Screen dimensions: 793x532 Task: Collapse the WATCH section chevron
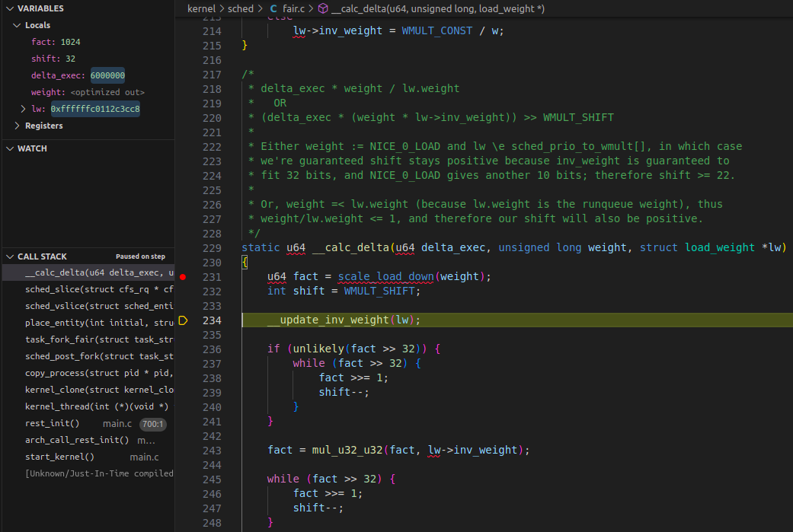(x=10, y=148)
